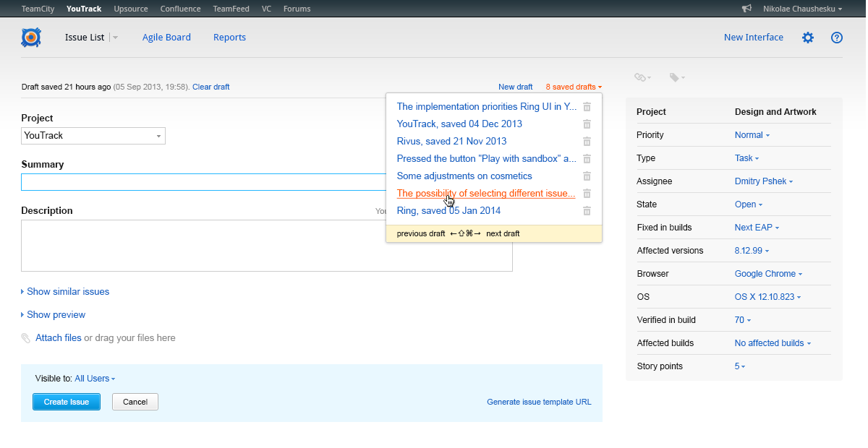Open the 8 saved drafts dropdown
Image resolution: width=868 pixels, height=448 pixels.
pyautogui.click(x=574, y=87)
